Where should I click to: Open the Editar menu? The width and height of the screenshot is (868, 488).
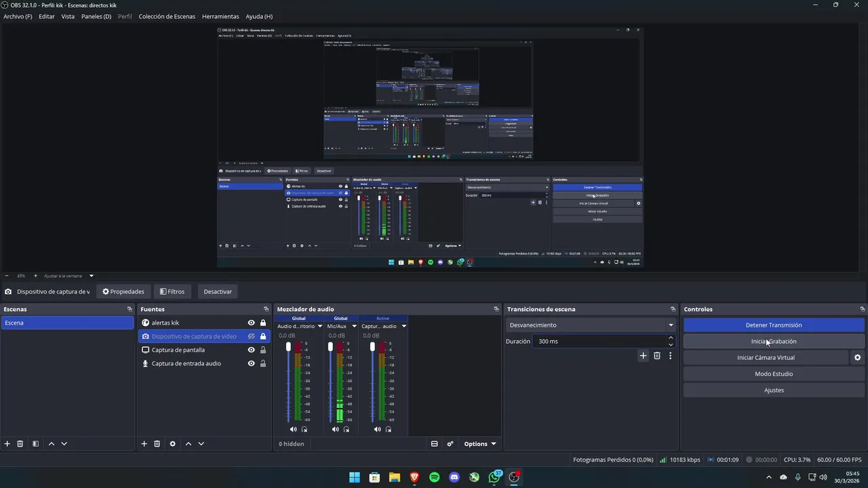[47, 16]
